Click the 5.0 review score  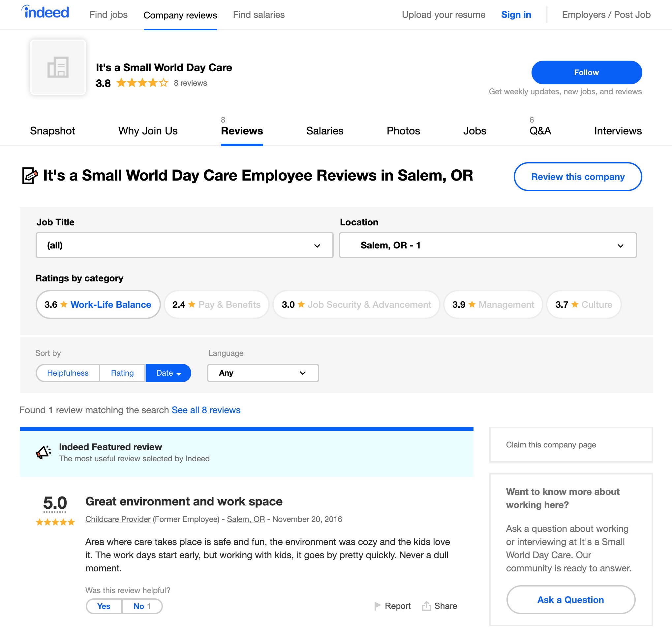click(x=55, y=503)
